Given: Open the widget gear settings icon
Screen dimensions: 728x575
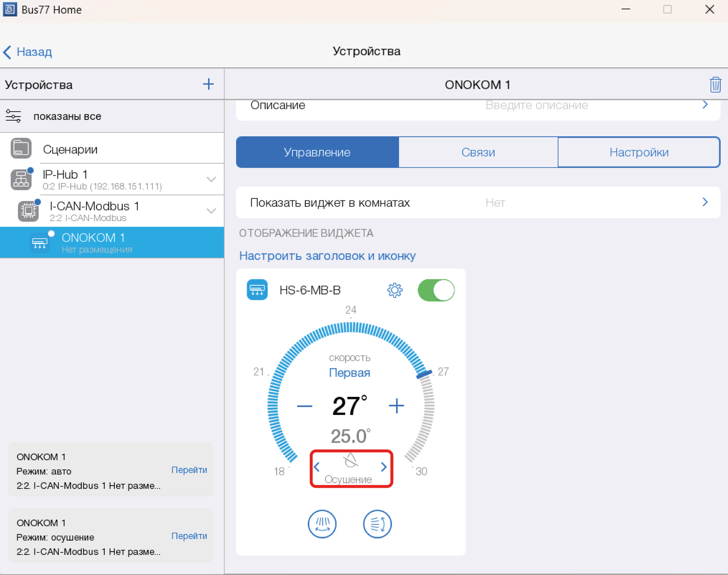Looking at the screenshot, I should (395, 290).
